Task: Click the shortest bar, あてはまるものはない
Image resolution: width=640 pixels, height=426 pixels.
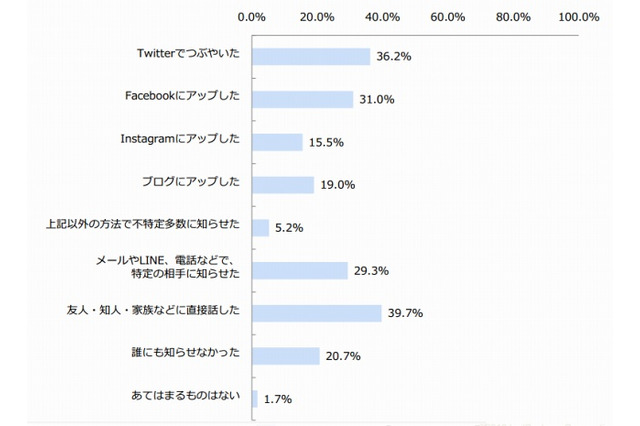Action: 255,398
